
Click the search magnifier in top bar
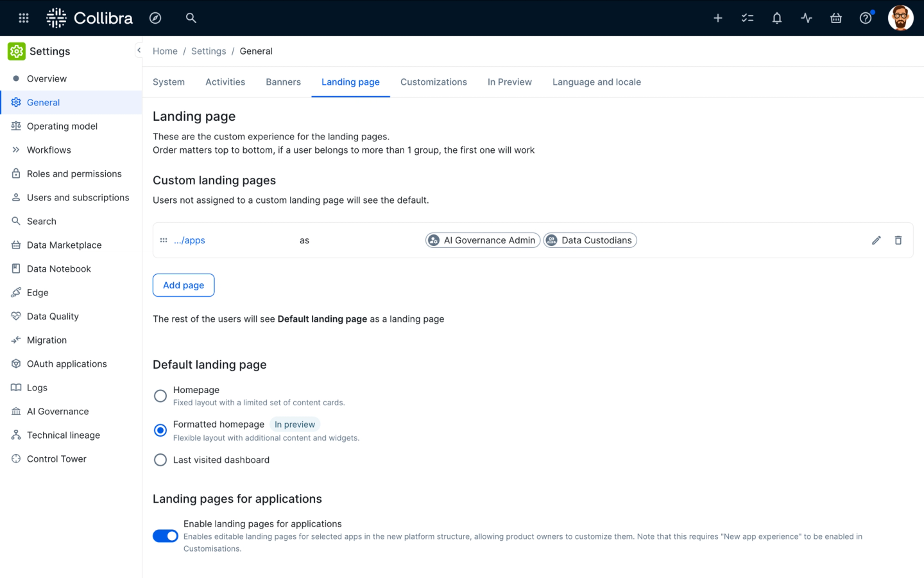pyautogui.click(x=191, y=18)
